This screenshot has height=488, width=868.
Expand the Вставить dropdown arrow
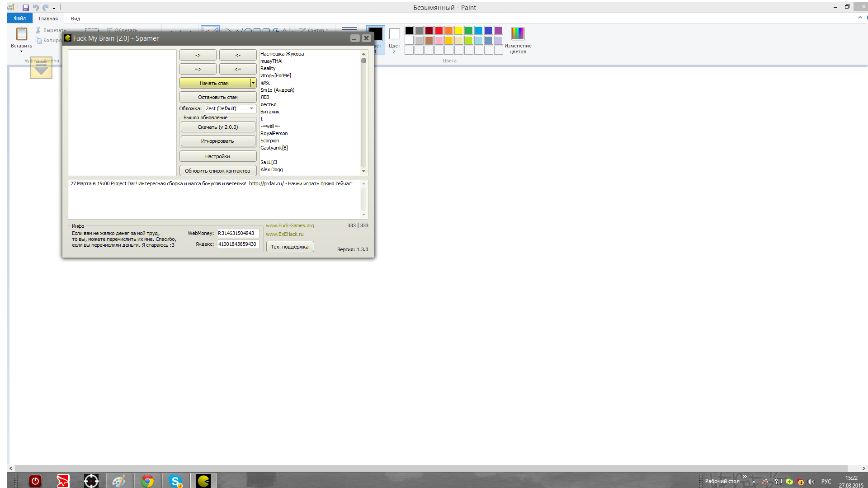pyautogui.click(x=21, y=51)
